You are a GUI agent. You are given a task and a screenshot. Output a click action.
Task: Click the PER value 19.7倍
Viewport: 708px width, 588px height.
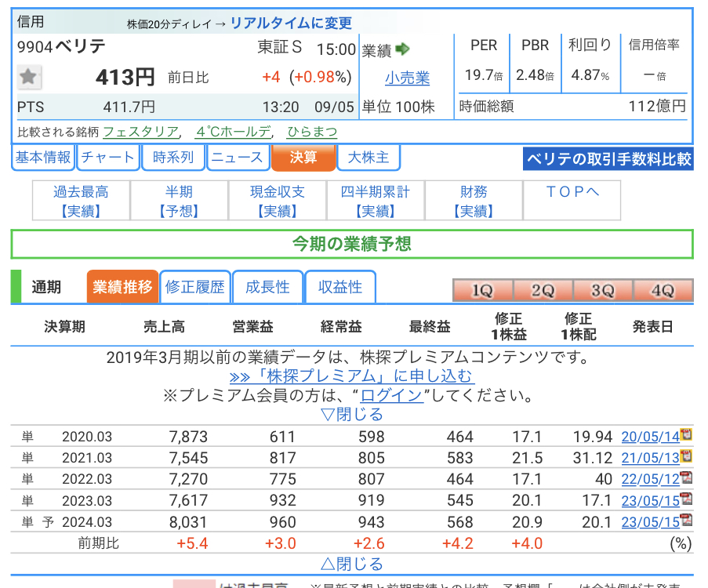coord(484,75)
